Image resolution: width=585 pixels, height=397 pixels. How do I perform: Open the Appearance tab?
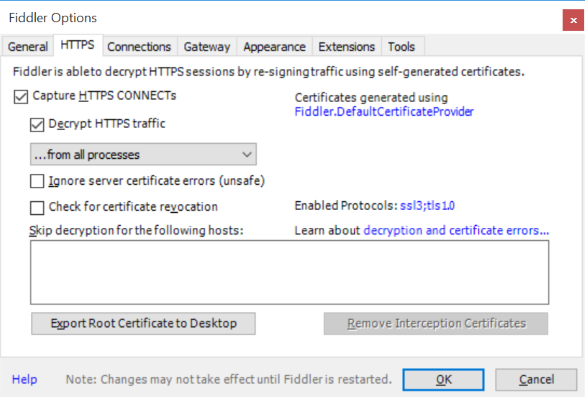[x=275, y=47]
